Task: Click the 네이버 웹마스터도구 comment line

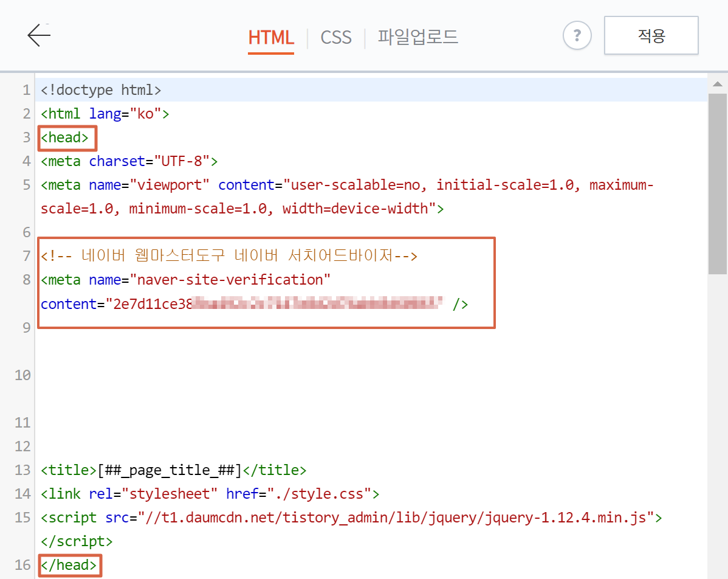Action: (229, 255)
